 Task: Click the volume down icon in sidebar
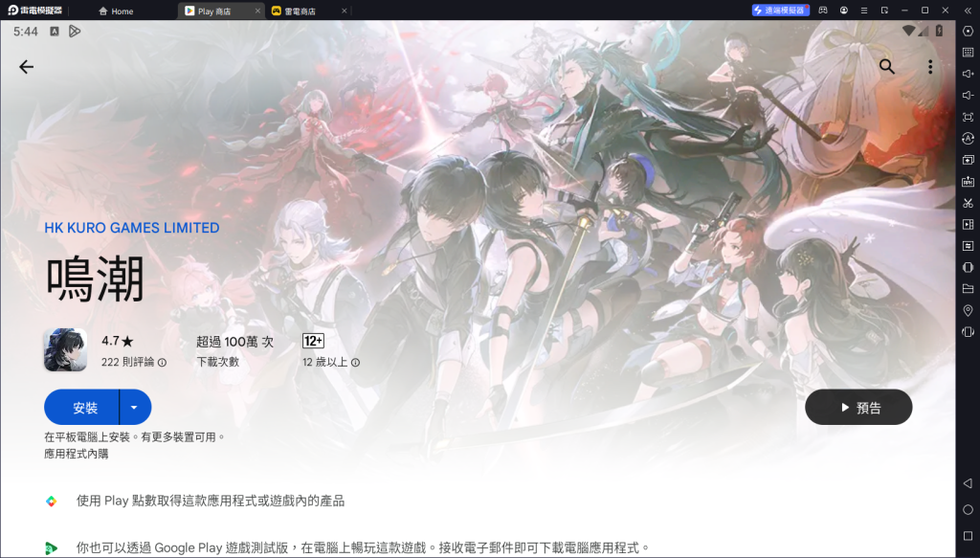(969, 96)
